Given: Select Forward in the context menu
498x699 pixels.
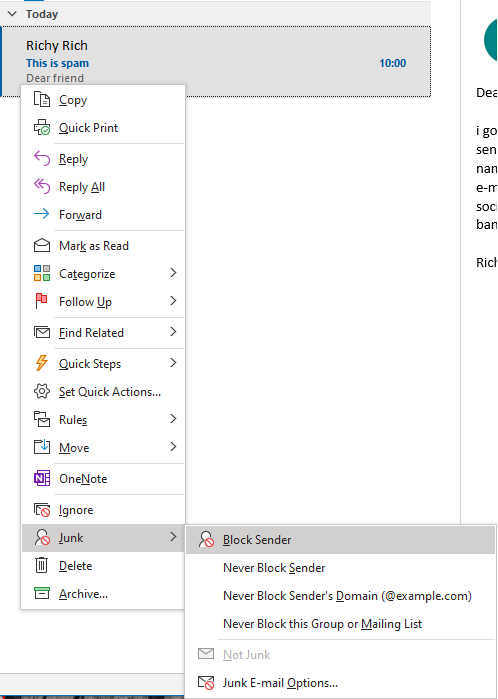Looking at the screenshot, I should (x=103, y=215).
